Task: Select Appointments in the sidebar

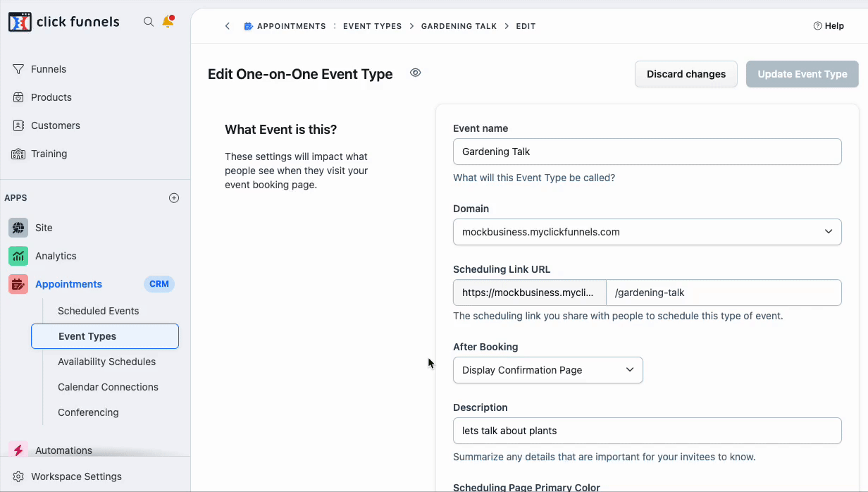Action: (x=68, y=284)
